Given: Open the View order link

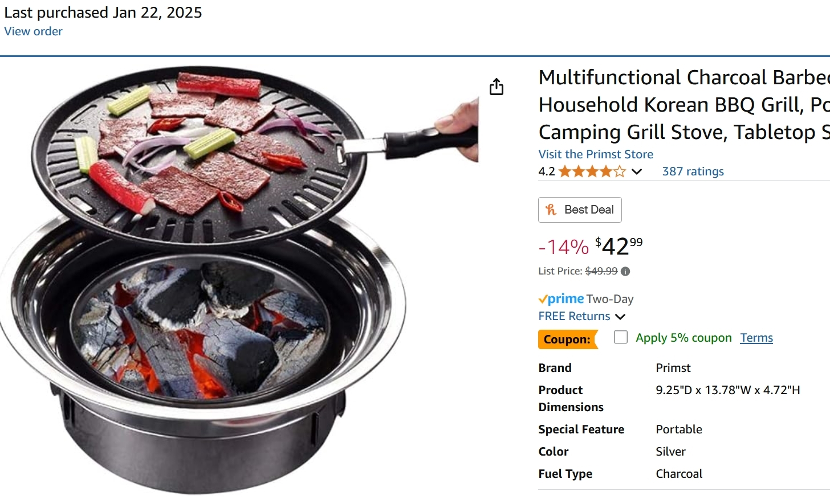Looking at the screenshot, I should coord(34,31).
